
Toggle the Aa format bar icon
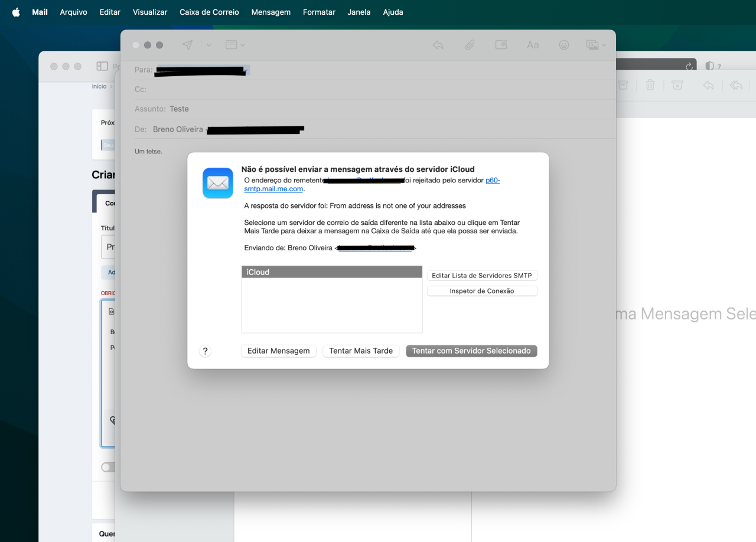click(533, 45)
